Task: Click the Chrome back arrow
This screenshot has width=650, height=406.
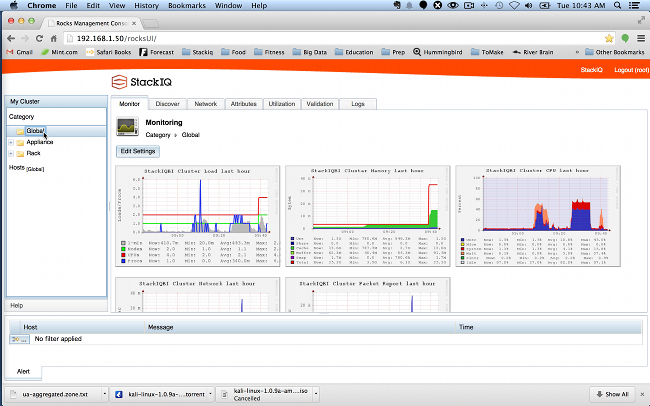Action: pos(11,39)
